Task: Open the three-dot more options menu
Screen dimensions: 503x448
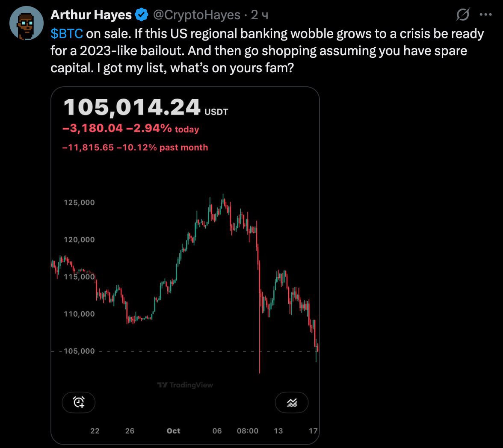Action: (x=486, y=15)
